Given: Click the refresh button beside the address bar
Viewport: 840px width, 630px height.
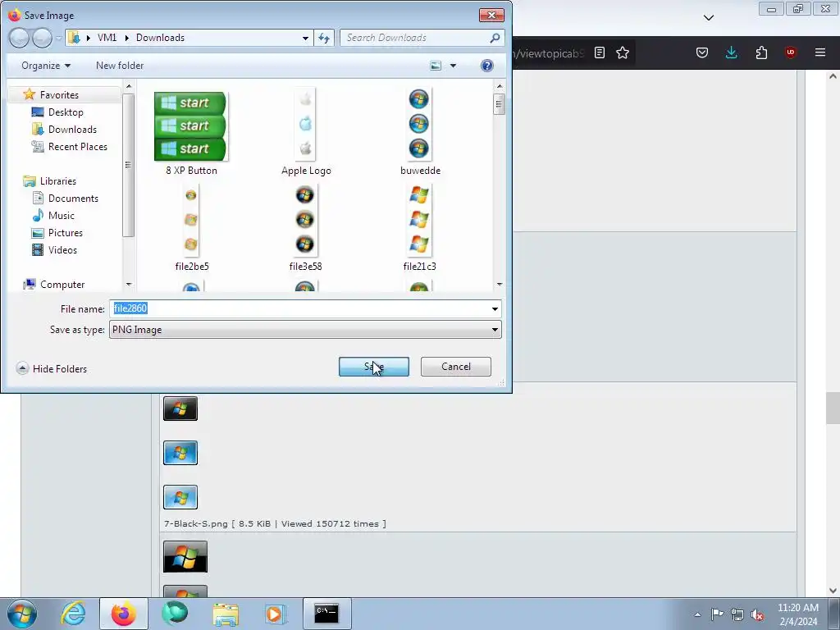Looking at the screenshot, I should coord(324,38).
